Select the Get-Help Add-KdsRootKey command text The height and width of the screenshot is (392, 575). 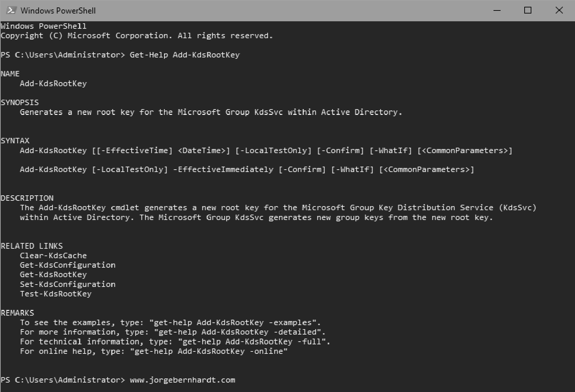coord(185,55)
